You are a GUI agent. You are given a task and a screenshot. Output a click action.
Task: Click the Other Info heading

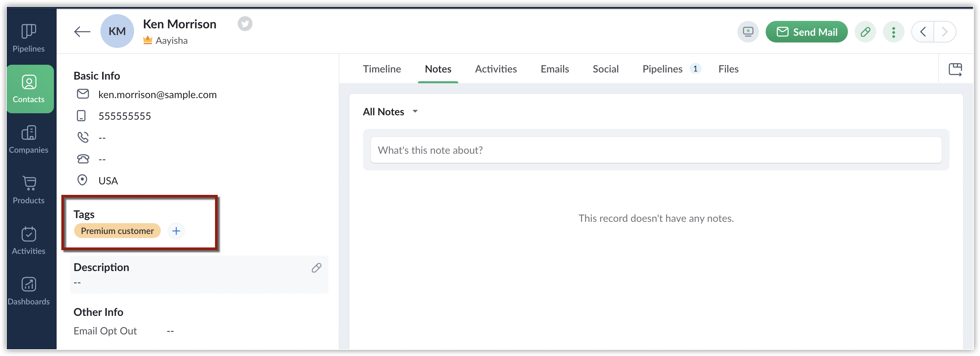98,312
